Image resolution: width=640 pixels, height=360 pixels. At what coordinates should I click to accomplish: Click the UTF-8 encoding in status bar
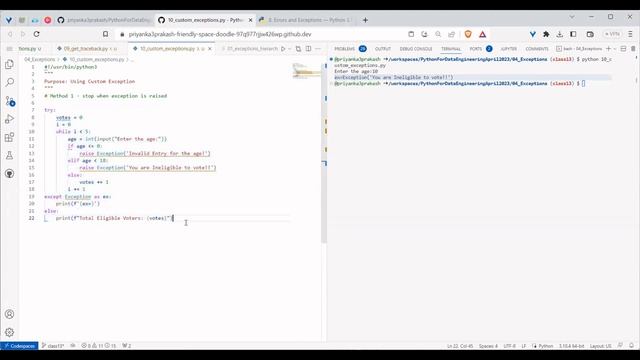point(509,346)
